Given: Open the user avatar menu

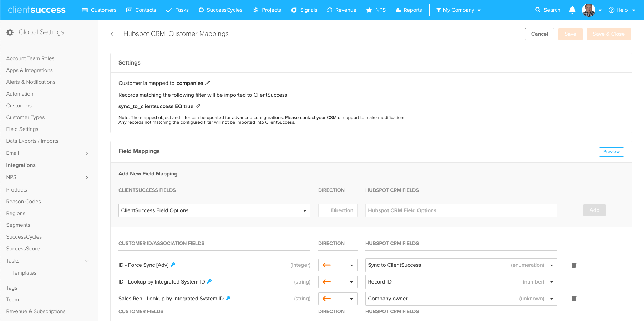Looking at the screenshot, I should pyautogui.click(x=592, y=10).
